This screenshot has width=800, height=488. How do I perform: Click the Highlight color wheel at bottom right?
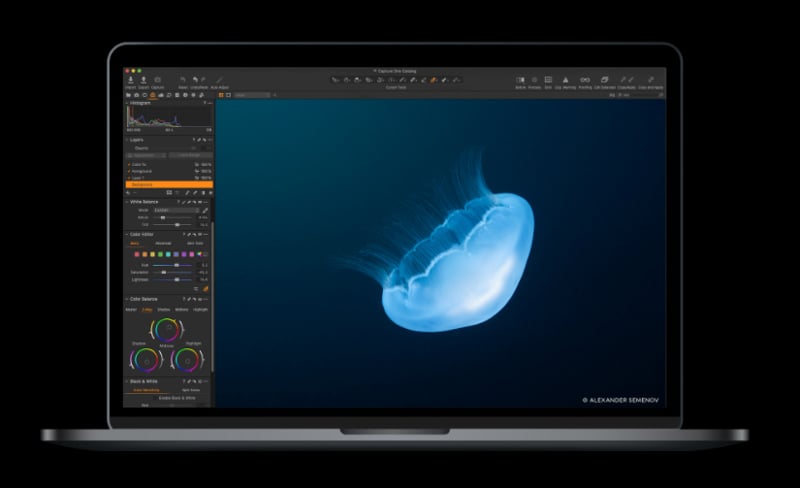tap(187, 360)
